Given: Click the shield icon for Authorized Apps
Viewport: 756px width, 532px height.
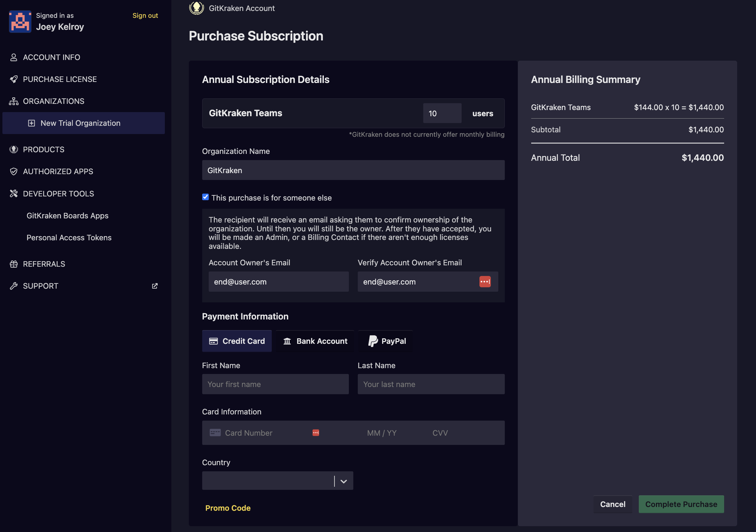Looking at the screenshot, I should coord(14,171).
